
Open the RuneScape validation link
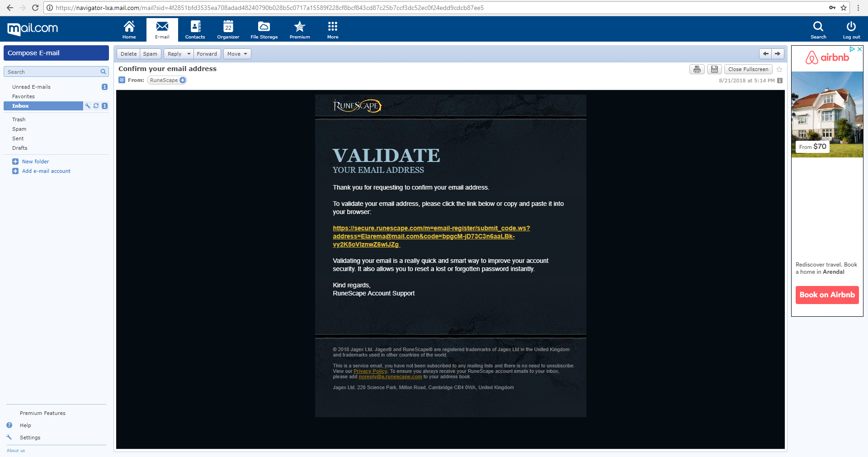click(431, 236)
